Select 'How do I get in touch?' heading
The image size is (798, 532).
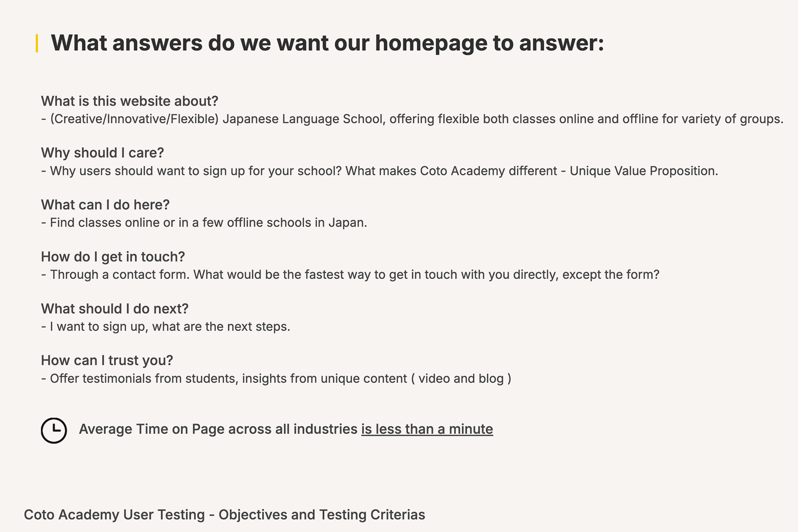(113, 257)
